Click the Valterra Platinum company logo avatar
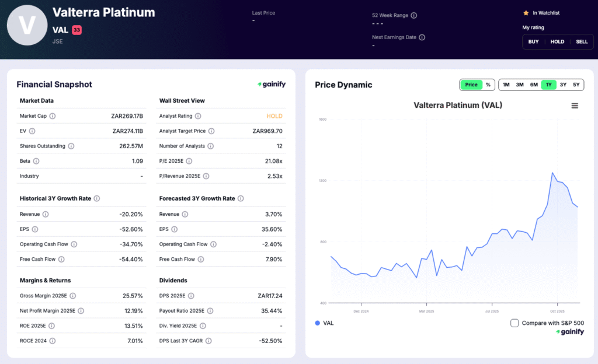The width and height of the screenshot is (598, 364). click(x=27, y=26)
